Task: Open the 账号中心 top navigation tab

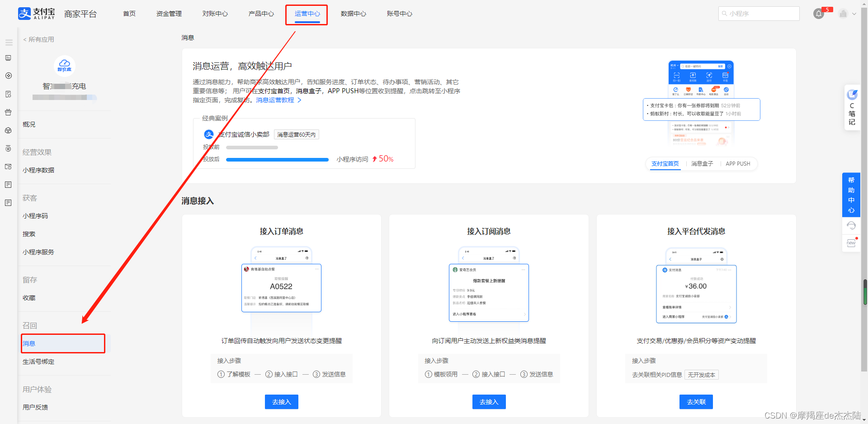Action: tap(400, 14)
